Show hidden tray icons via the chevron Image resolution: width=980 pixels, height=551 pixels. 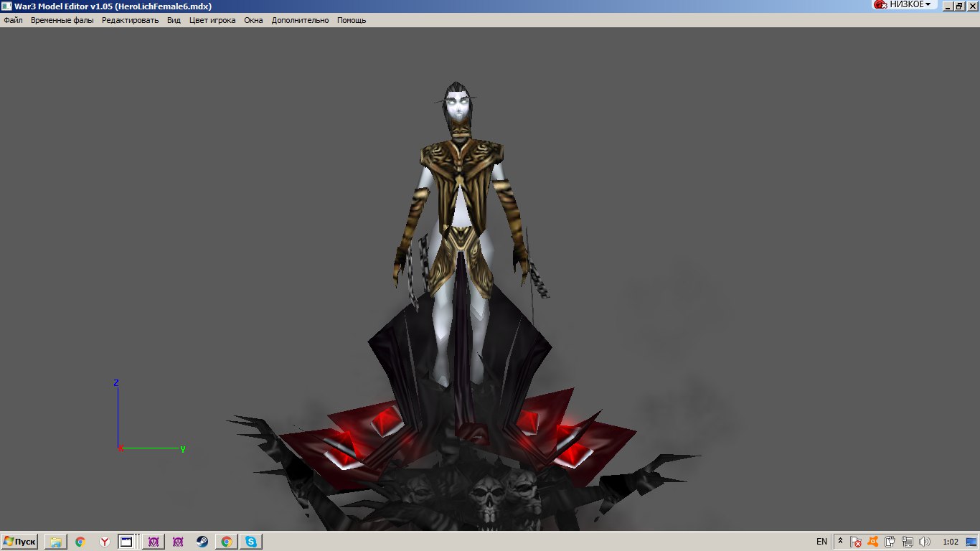pos(840,542)
